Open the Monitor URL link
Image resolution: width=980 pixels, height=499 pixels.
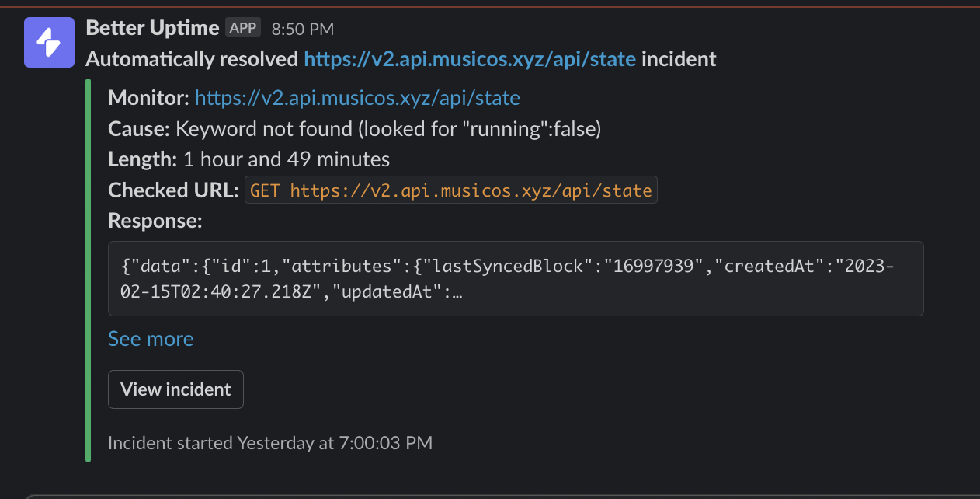pos(357,98)
